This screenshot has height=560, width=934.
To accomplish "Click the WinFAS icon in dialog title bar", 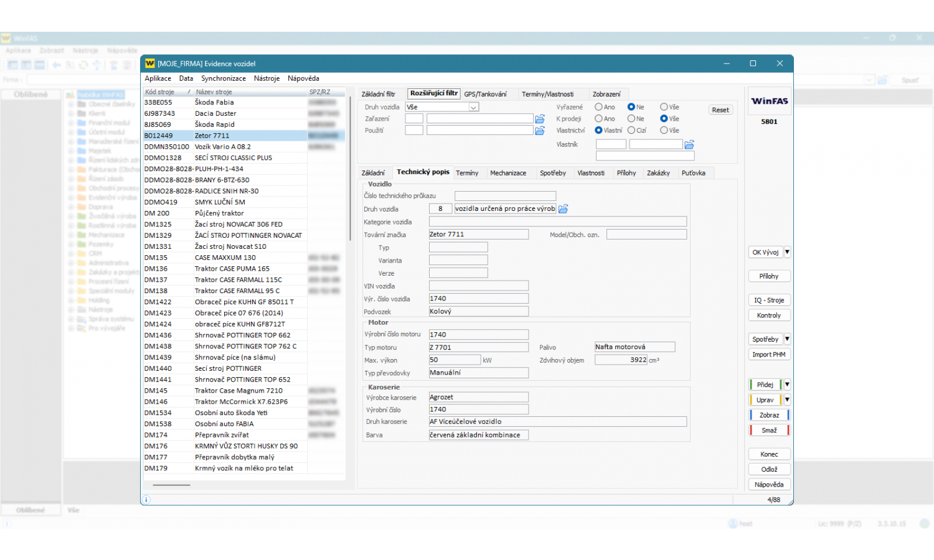I will pos(150,63).
